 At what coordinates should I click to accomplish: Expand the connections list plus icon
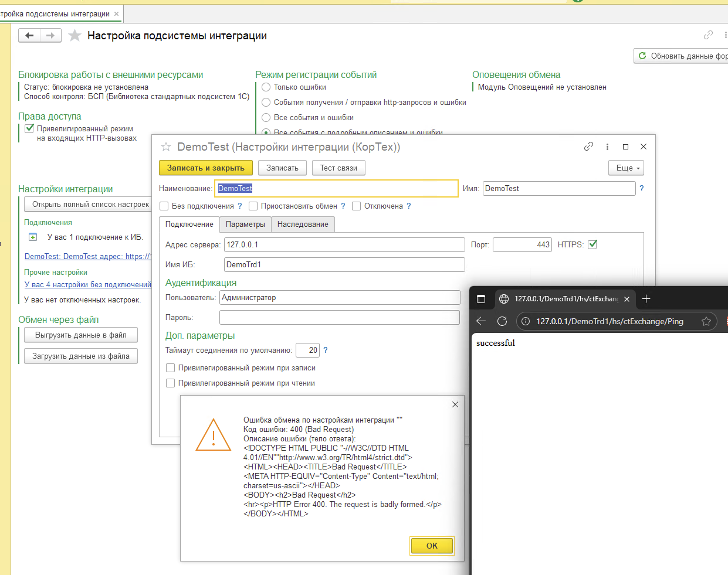(33, 237)
